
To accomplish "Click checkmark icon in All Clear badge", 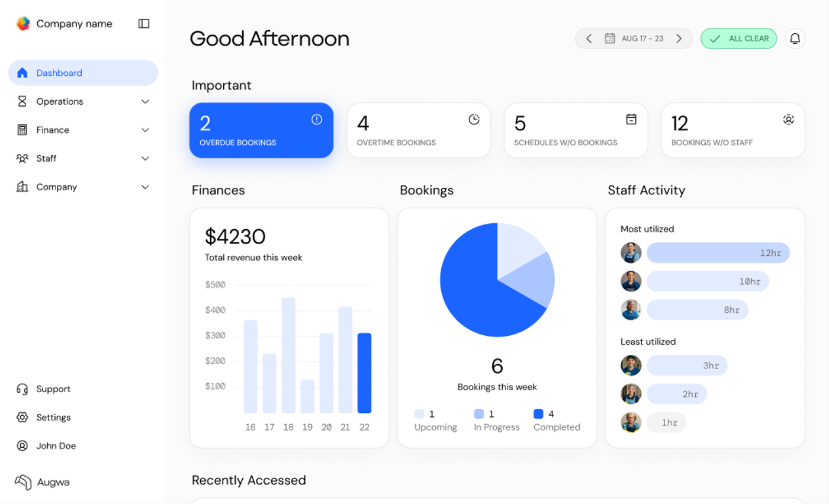I will (715, 38).
